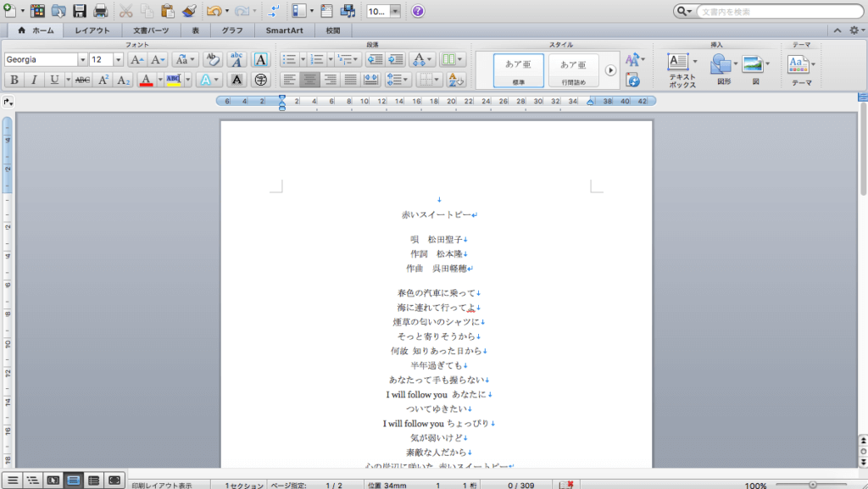Apply the red font color swatch

(146, 80)
